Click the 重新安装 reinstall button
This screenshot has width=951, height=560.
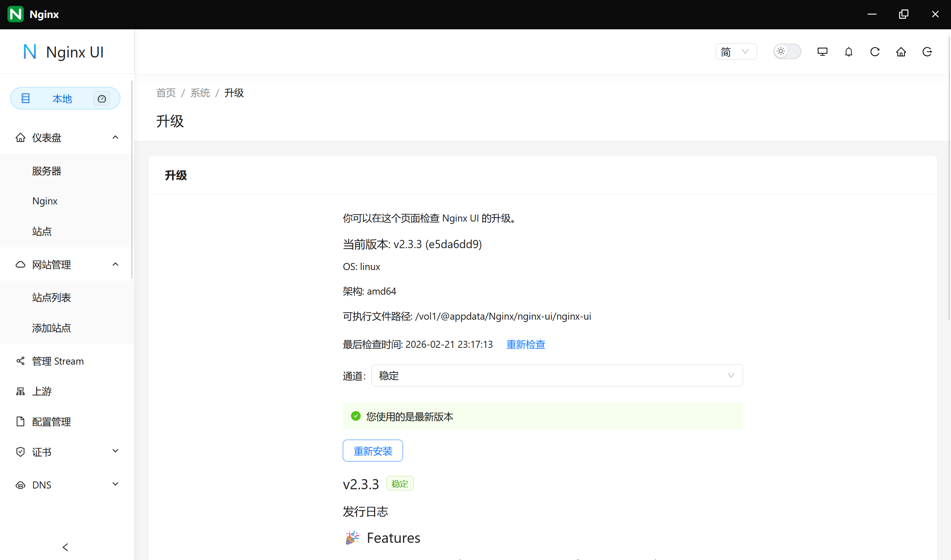(372, 450)
